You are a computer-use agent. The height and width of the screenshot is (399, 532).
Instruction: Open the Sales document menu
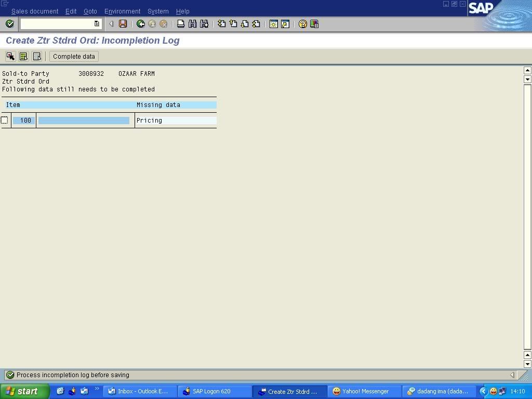(x=35, y=11)
